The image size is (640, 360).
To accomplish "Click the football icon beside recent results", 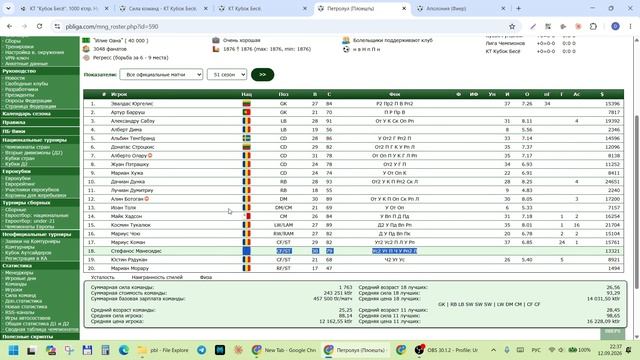I will 346,49.
